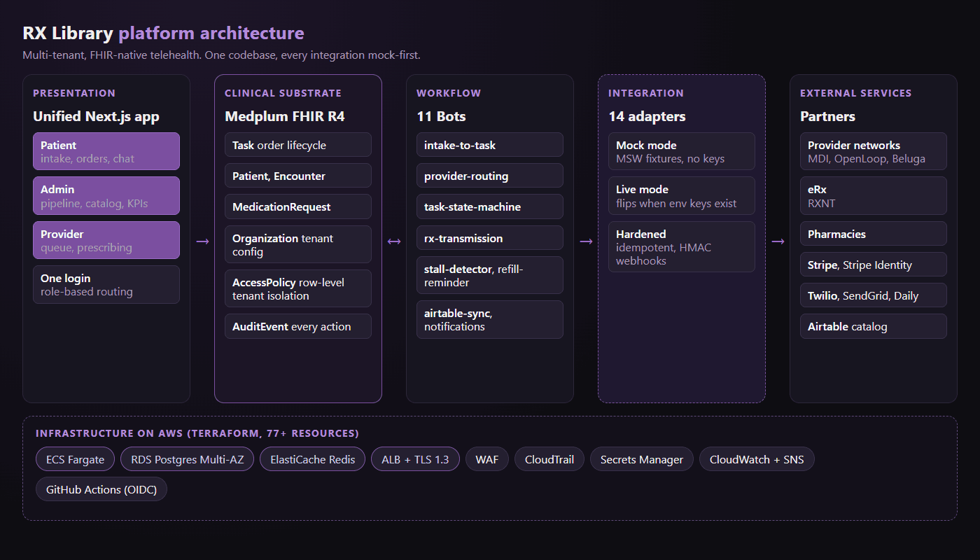Select the eRx RXNT card
This screenshot has height=560, width=980.
tap(874, 196)
